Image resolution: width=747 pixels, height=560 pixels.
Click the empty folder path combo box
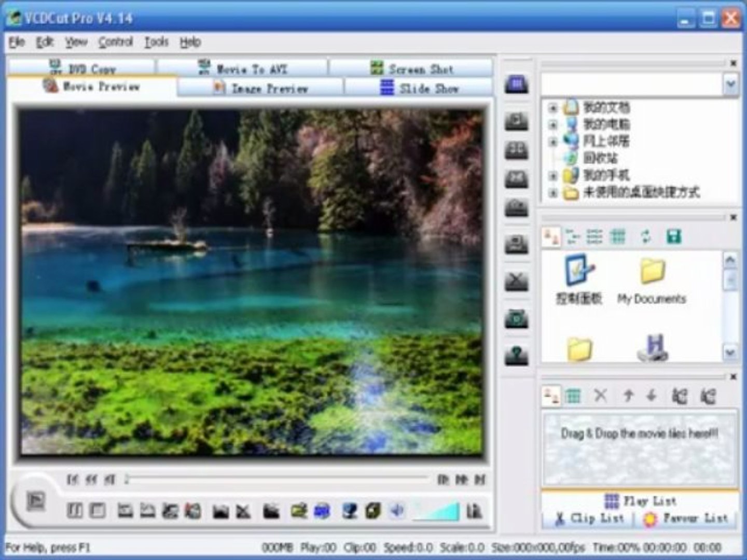[x=632, y=84]
